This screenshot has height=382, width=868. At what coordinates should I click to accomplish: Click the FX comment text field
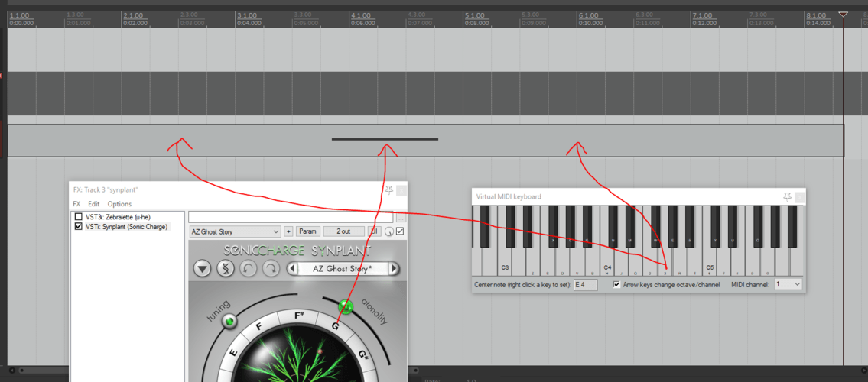(x=291, y=217)
